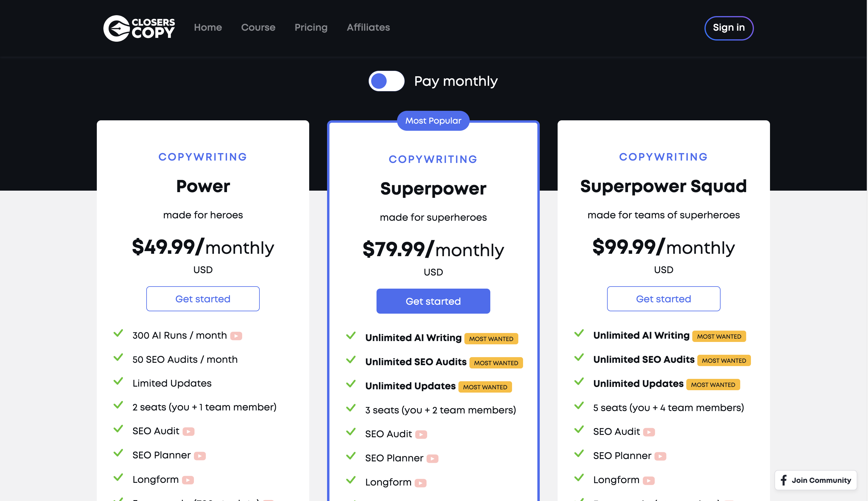Click the Closers Copy logo
The height and width of the screenshot is (501, 868).
pos(139,28)
